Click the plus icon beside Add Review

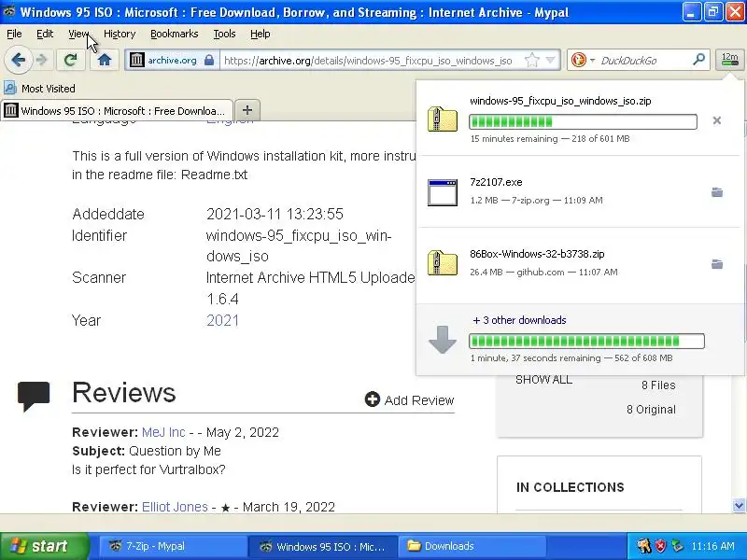372,399
